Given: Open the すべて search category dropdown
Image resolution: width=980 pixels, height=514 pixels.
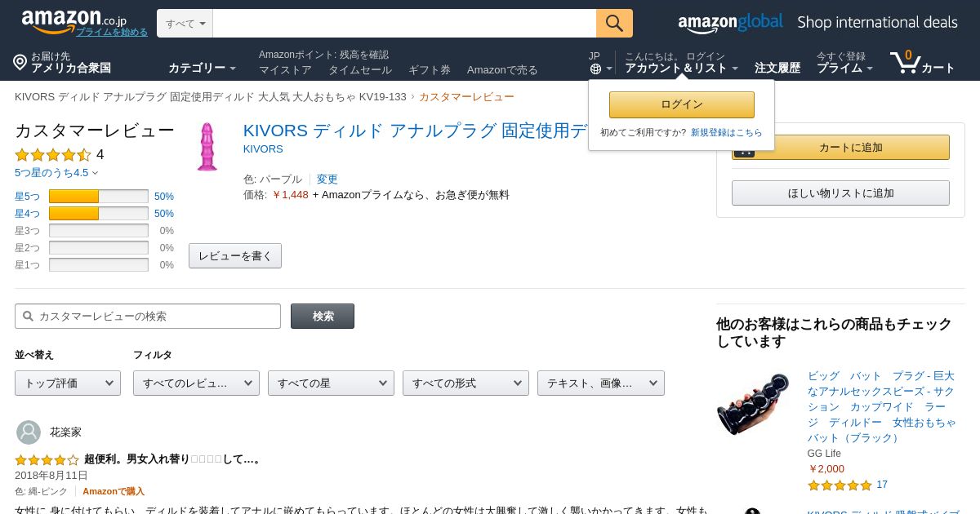Looking at the screenshot, I should coord(185,24).
